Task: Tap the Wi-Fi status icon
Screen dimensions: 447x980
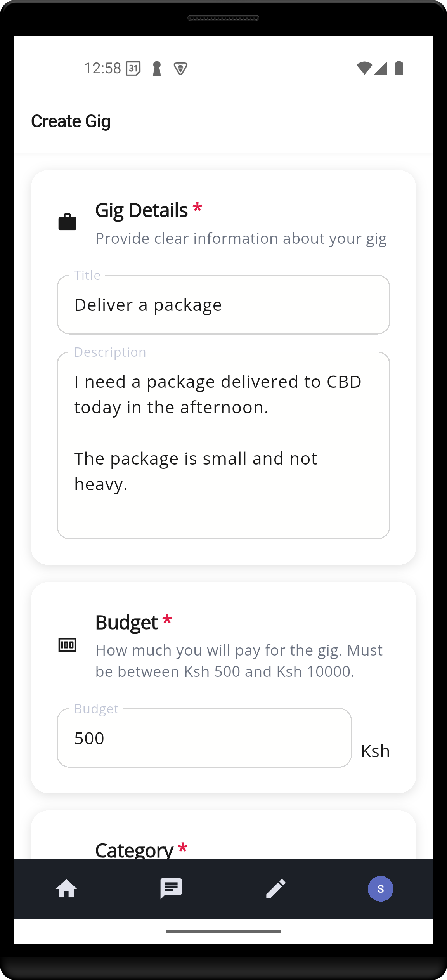Action: pyautogui.click(x=364, y=68)
